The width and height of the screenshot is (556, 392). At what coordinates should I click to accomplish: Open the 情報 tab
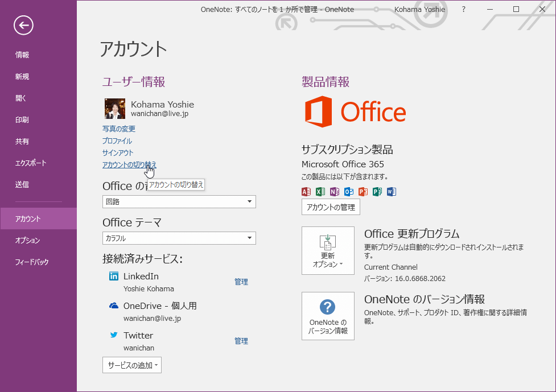38,55
